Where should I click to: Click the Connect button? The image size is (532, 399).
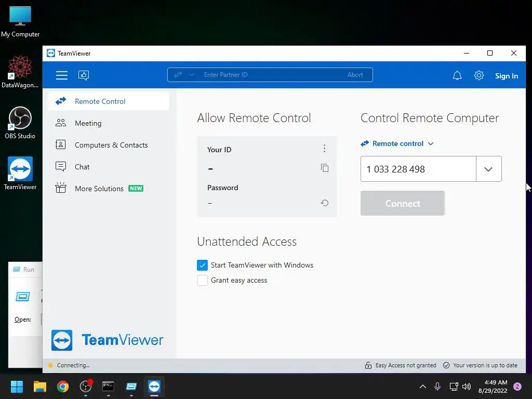(x=403, y=203)
